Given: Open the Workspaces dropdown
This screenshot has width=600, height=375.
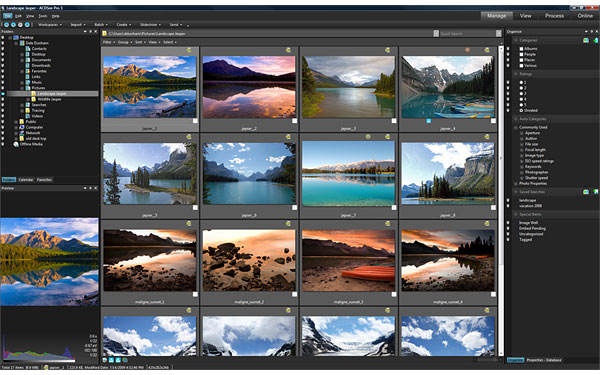Looking at the screenshot, I should point(49,24).
